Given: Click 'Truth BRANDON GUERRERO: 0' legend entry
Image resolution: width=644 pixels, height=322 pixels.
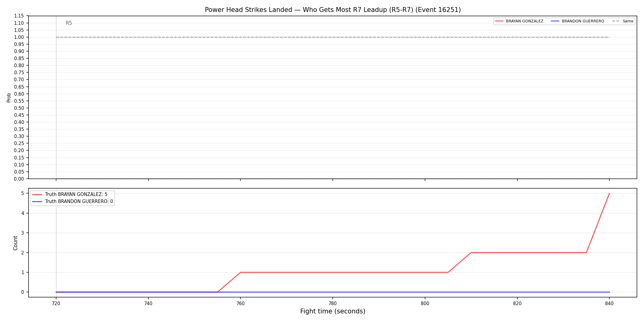Looking at the screenshot, I should [73, 201].
